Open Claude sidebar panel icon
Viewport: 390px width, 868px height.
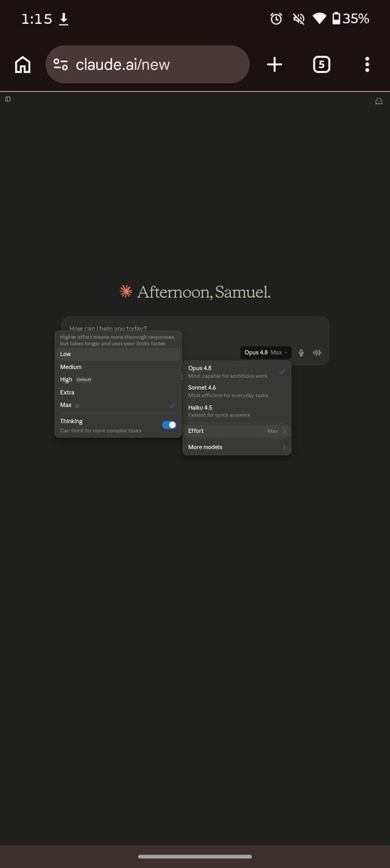pos(8,99)
